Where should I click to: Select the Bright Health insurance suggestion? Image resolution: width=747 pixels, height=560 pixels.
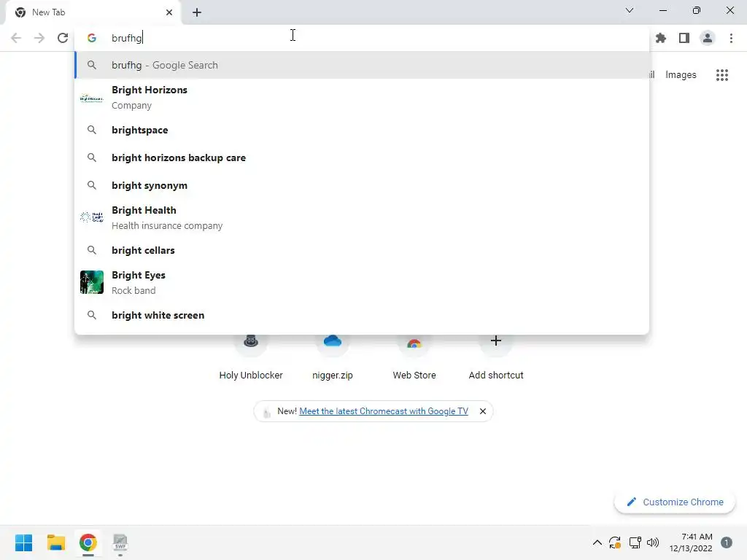(x=362, y=217)
